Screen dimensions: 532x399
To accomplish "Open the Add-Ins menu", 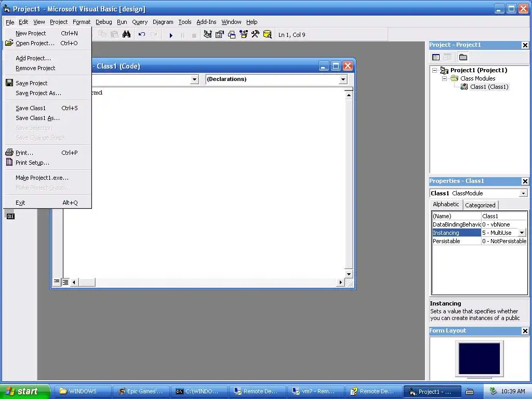I will 206,22.
